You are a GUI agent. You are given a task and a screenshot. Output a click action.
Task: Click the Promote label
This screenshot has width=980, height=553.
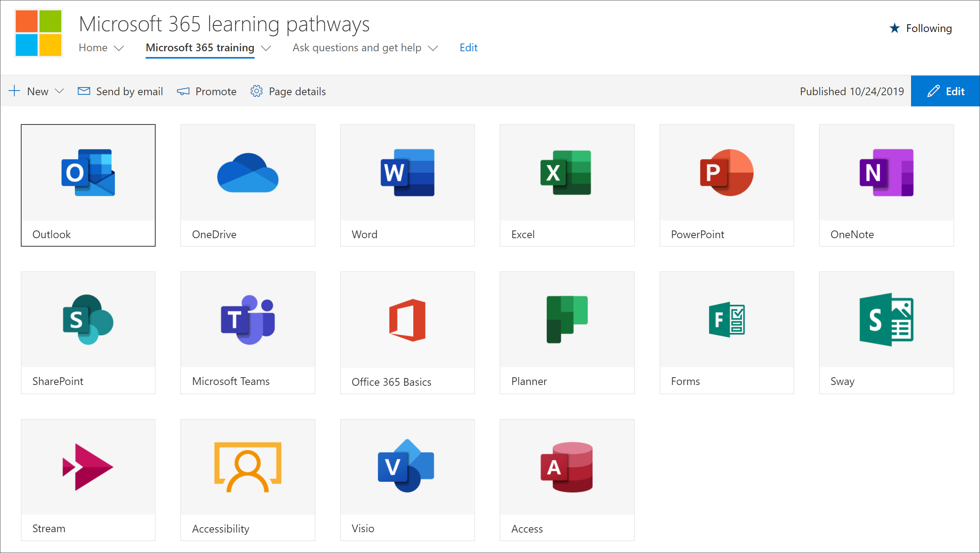tap(216, 91)
